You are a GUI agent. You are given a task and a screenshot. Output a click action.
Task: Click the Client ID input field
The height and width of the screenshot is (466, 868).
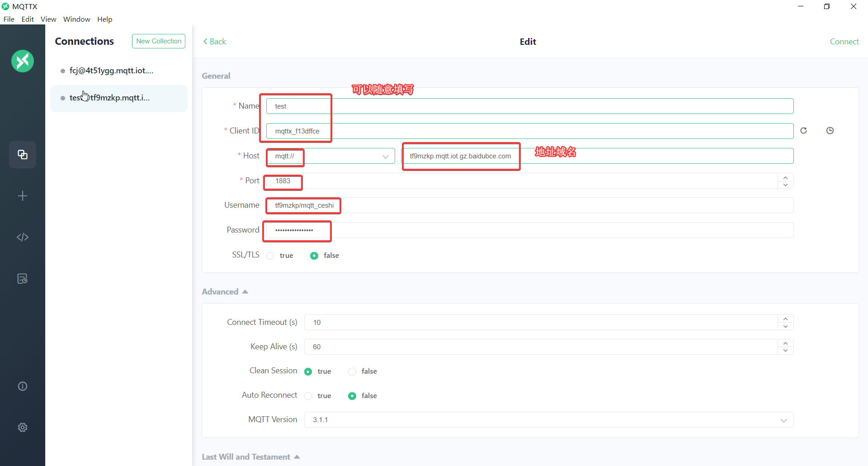(x=530, y=131)
